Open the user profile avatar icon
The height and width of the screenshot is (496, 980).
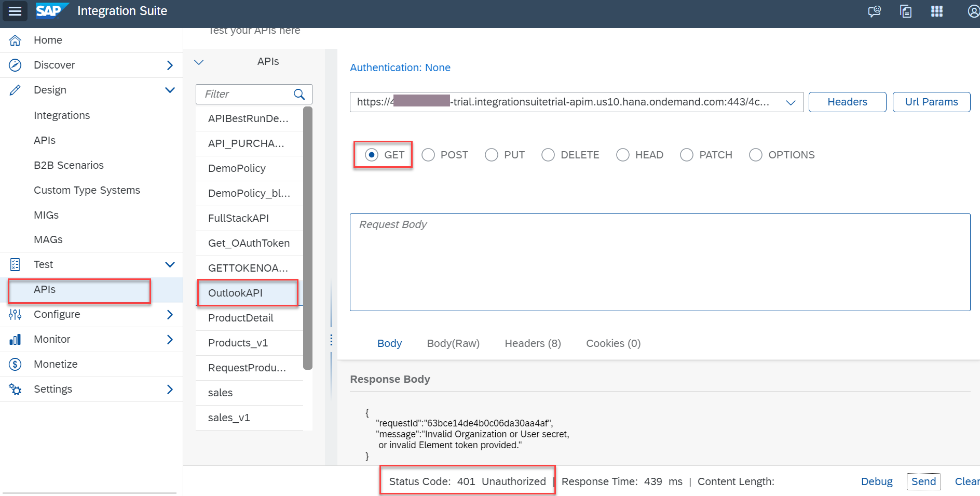pos(973,11)
